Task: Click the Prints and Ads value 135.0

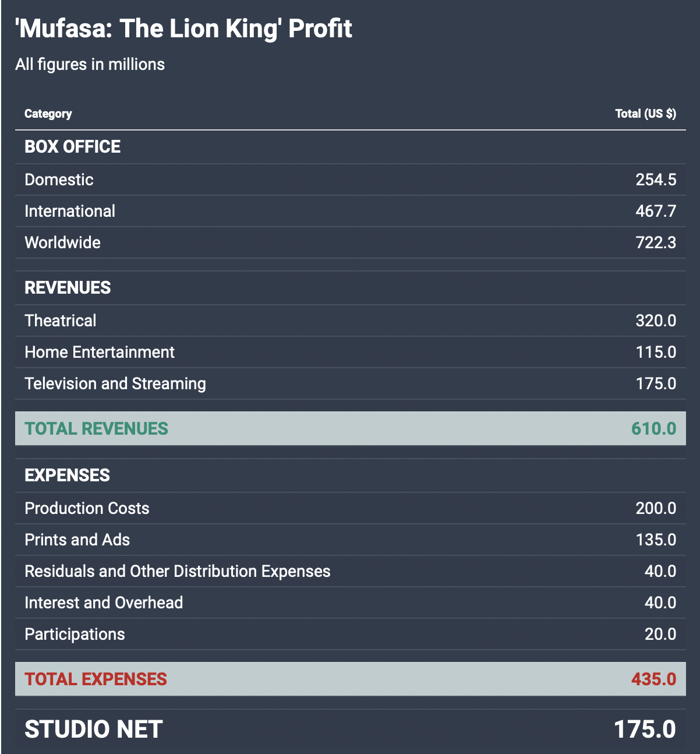Action: (656, 540)
